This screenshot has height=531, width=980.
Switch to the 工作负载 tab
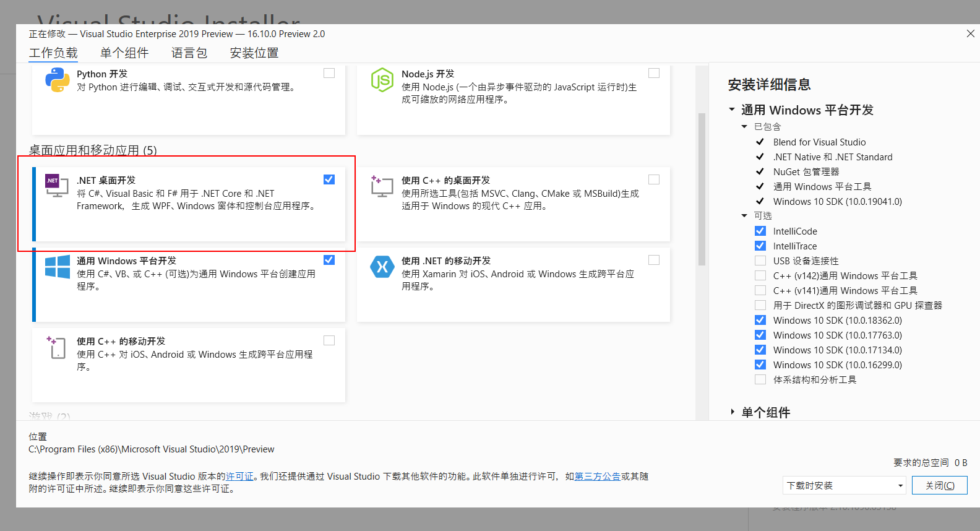[x=53, y=53]
